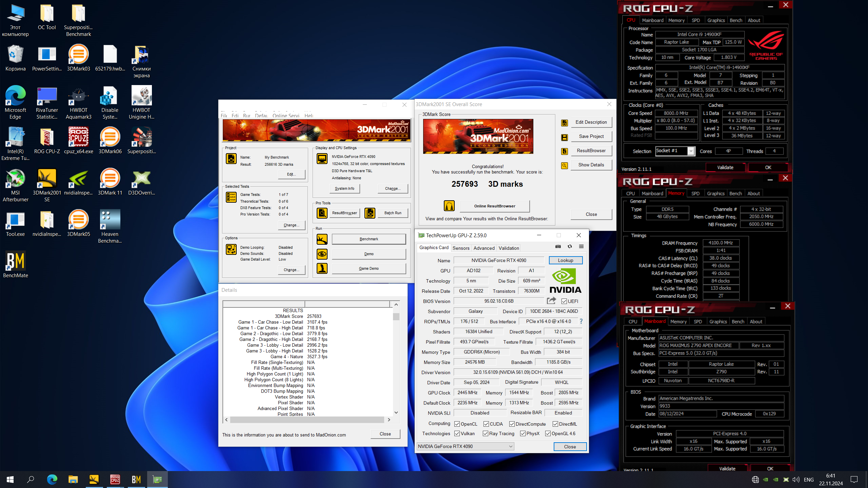Viewport: 868px width, 488px height.
Task: Toggle the Ray Tracing checkbox
Action: pos(486,433)
